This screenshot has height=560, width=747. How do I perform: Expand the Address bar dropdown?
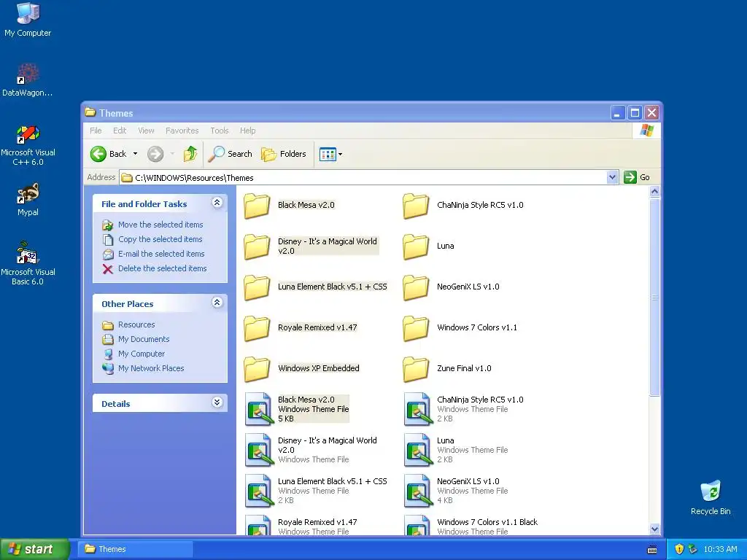[x=612, y=178]
